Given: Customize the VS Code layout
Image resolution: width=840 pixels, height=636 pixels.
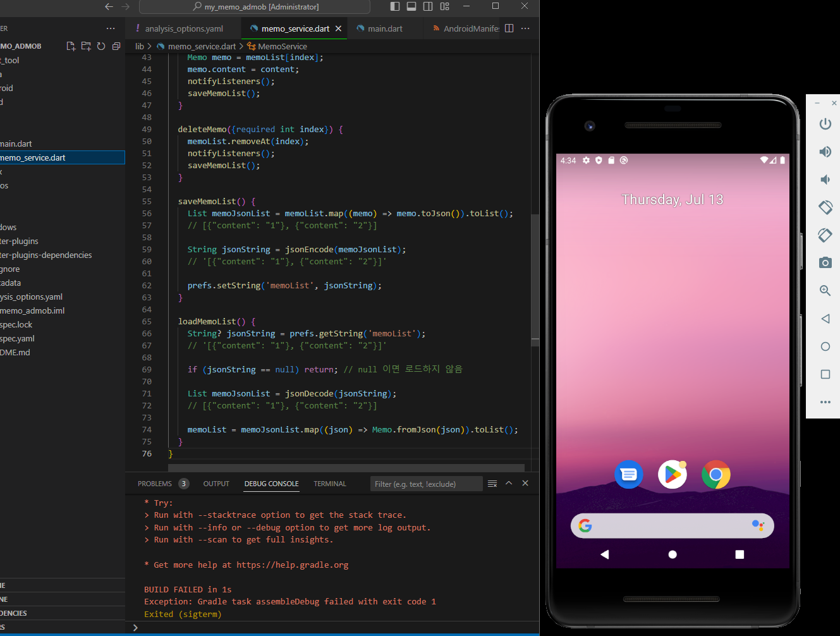Looking at the screenshot, I should pyautogui.click(x=445, y=6).
